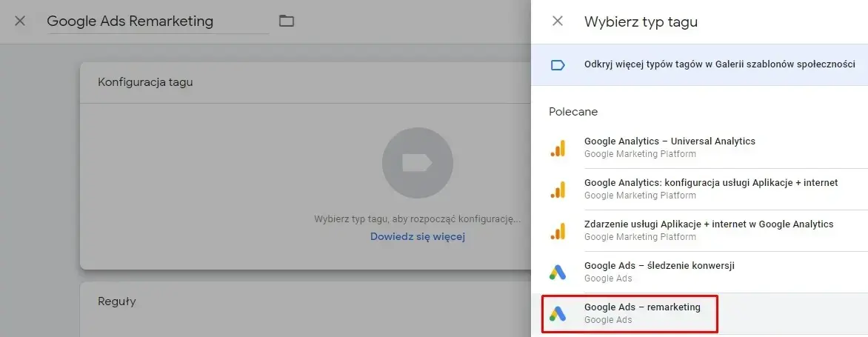Screen dimensions: 868x337
Task: Click the Reguły section heading
Action: click(117, 301)
